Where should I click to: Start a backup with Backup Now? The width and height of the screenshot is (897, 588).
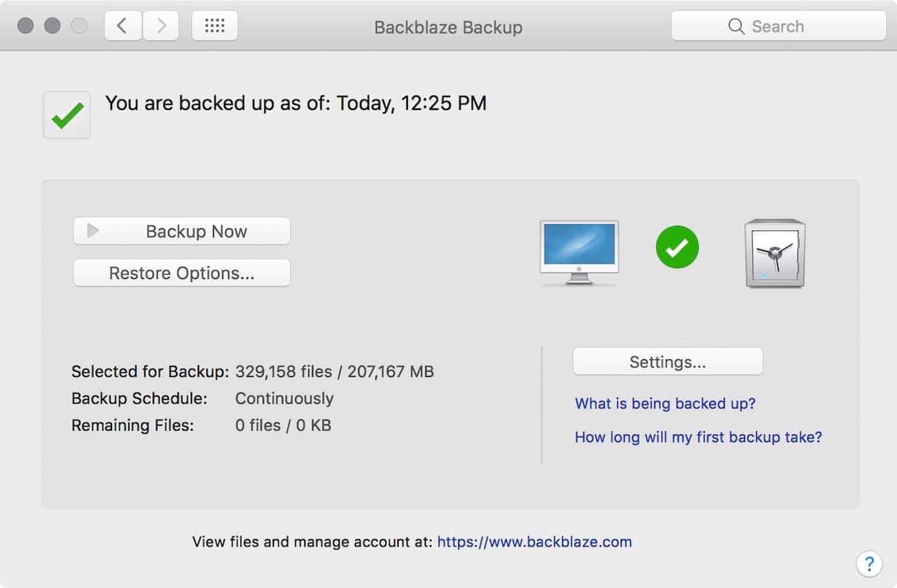pyautogui.click(x=181, y=232)
